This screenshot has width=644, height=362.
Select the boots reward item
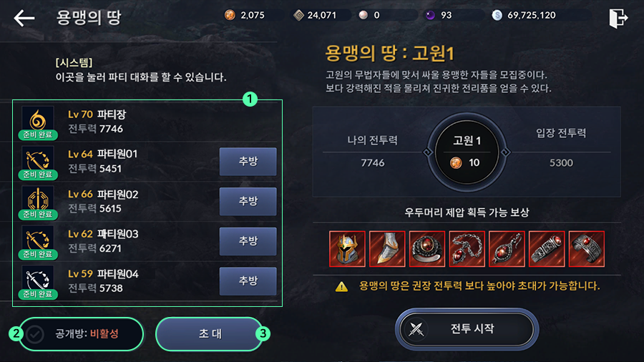(x=387, y=249)
